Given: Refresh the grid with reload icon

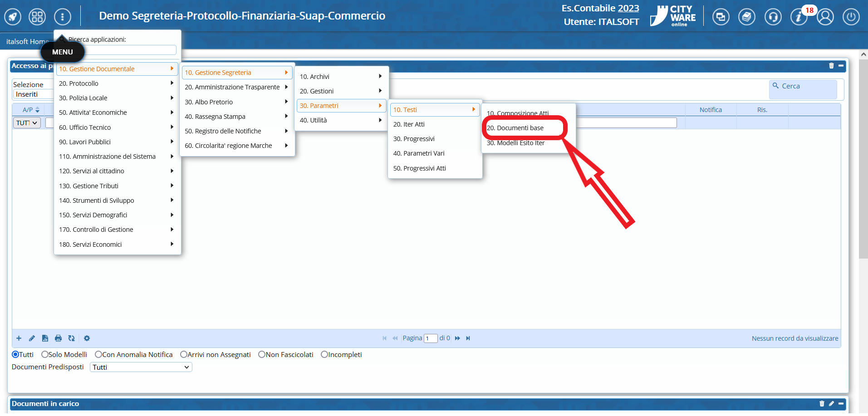Looking at the screenshot, I should [71, 338].
